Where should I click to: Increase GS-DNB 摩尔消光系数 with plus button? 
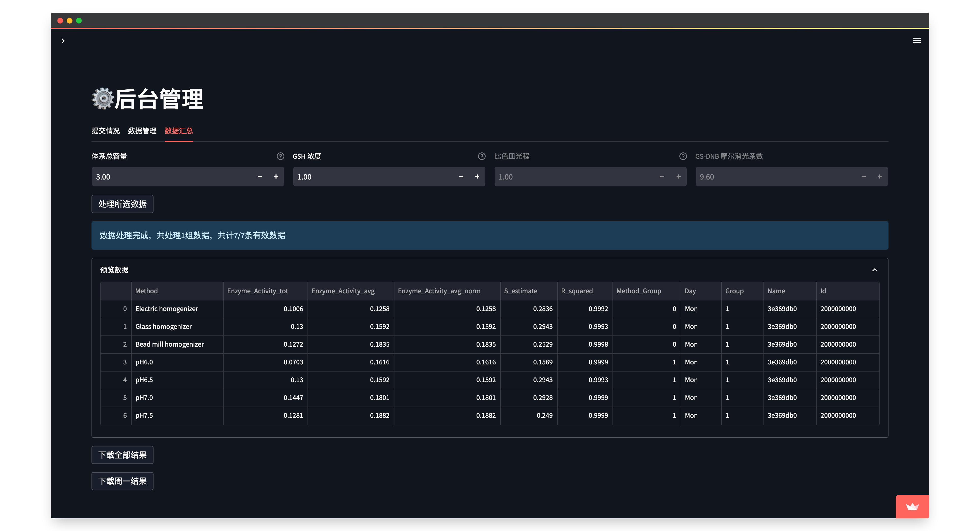(x=880, y=176)
